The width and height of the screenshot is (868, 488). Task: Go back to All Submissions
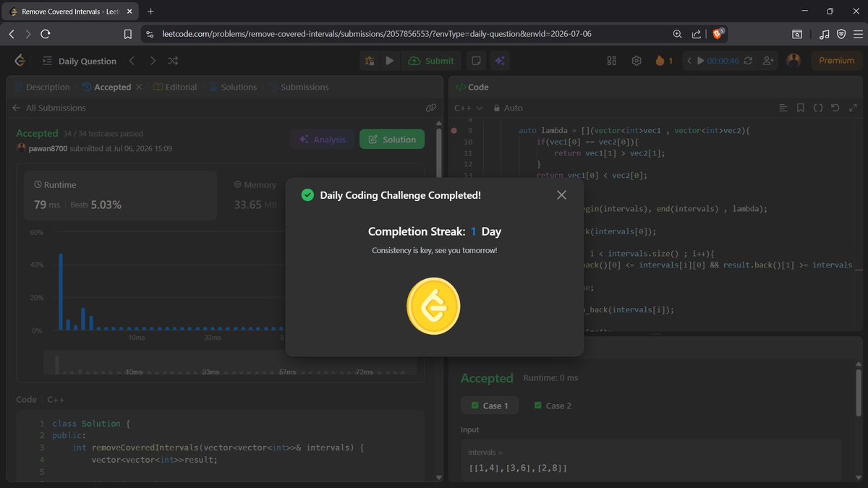49,108
